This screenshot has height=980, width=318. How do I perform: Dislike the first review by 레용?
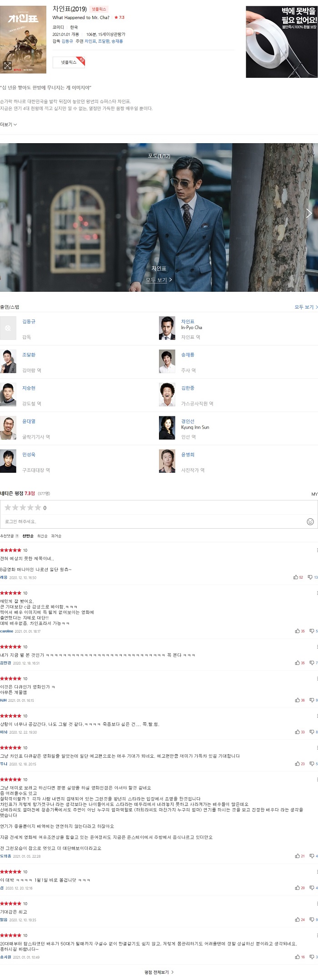pyautogui.click(x=313, y=577)
